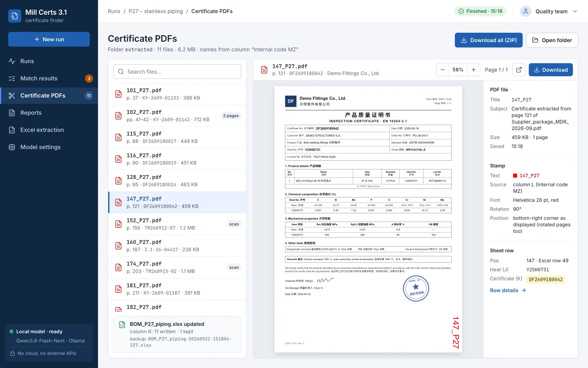Select file 160_P27.pdf in list
The image size is (588, 368).
[177, 246]
